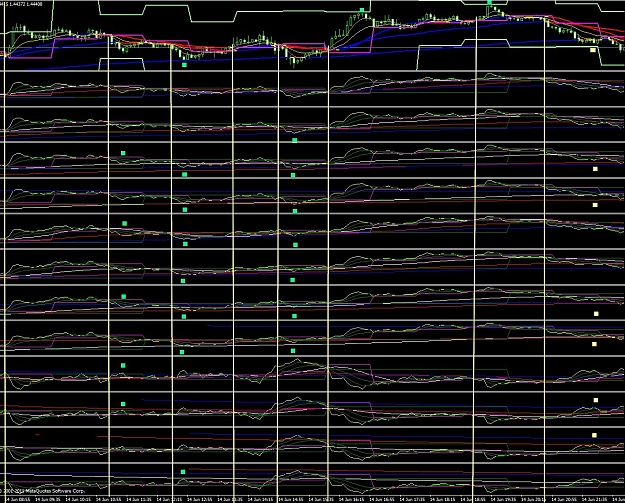Click the only green square in the second indicator subwindow

[295, 140]
